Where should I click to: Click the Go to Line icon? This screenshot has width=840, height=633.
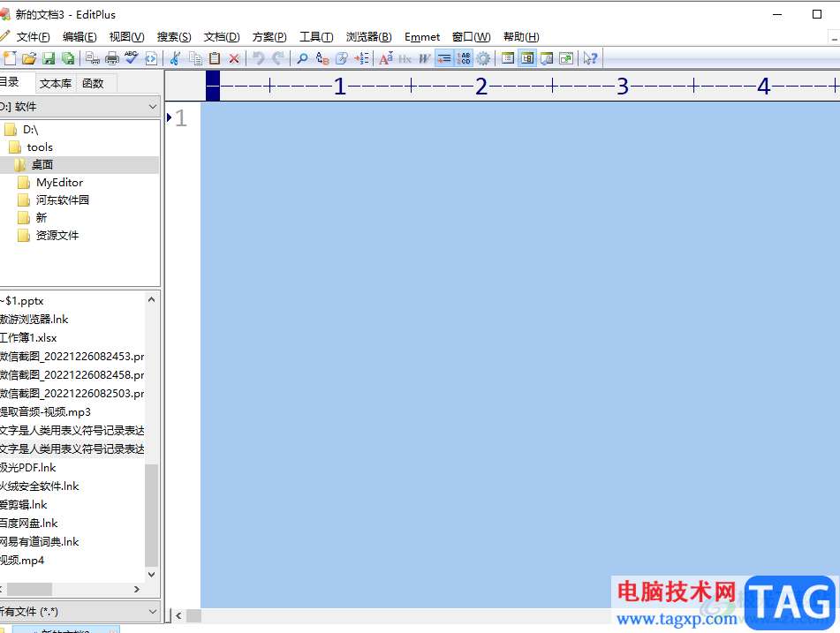tap(361, 58)
